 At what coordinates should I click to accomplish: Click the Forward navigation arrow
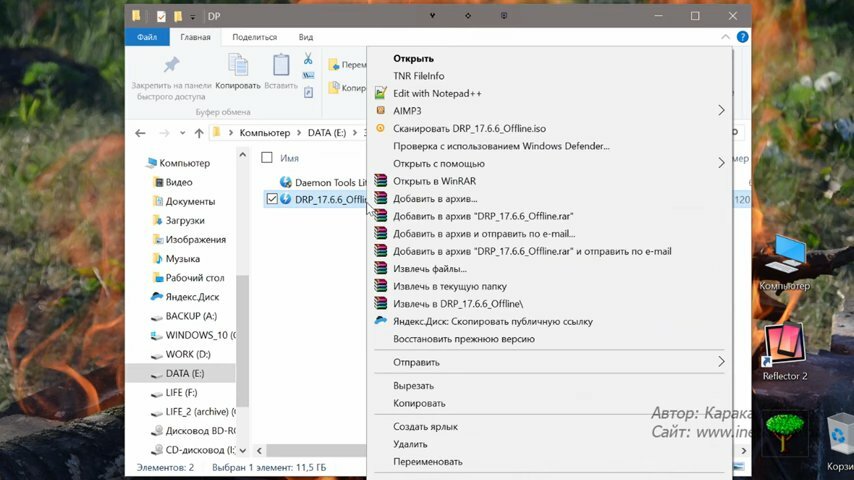pyautogui.click(x=163, y=132)
